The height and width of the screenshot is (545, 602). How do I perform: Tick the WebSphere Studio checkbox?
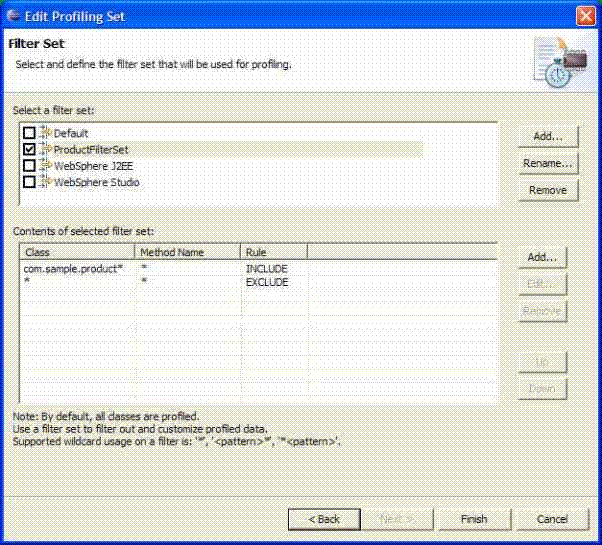29,182
